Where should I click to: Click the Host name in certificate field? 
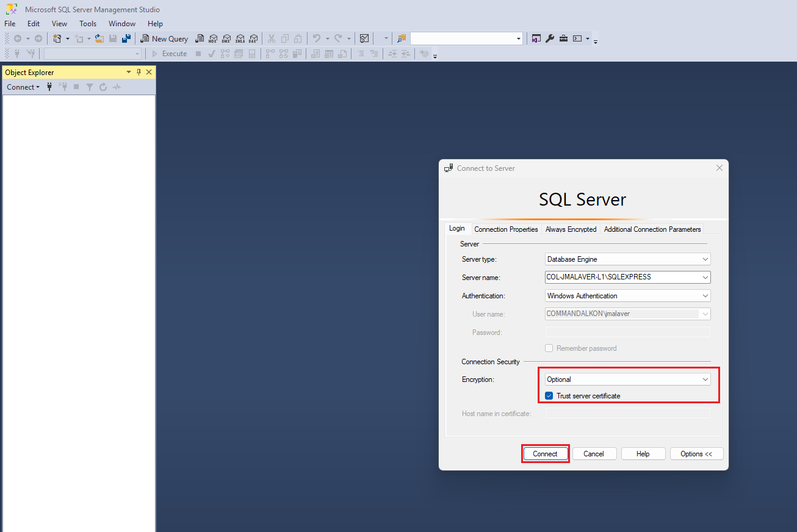point(627,414)
